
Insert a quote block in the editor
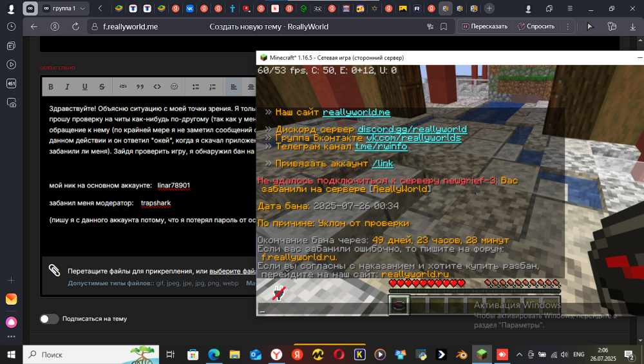coord(140,87)
